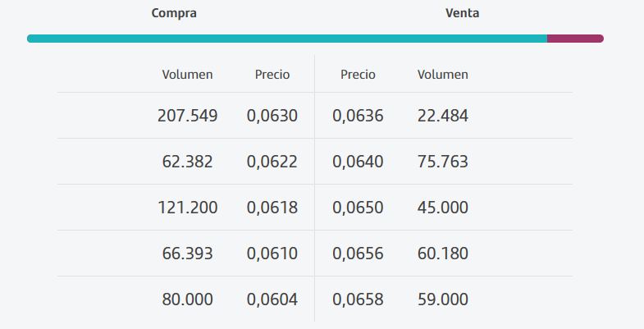Click buy volume 80.000
Viewport: 644px width, 329px height.
[x=187, y=299]
